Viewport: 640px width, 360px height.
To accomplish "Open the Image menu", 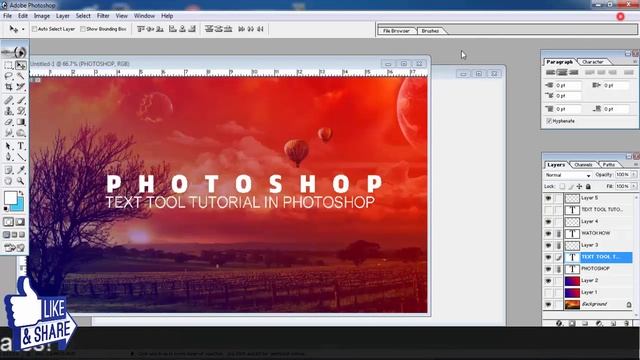I will 42,16.
